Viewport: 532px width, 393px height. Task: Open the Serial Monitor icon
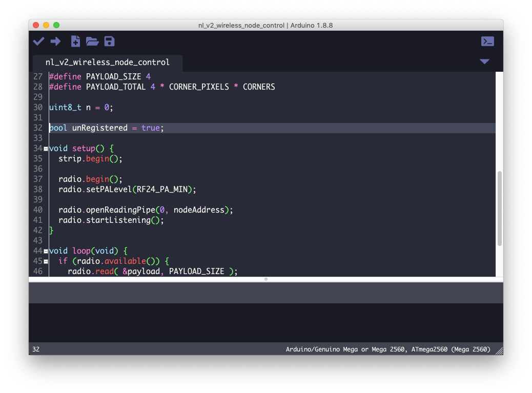tap(487, 41)
